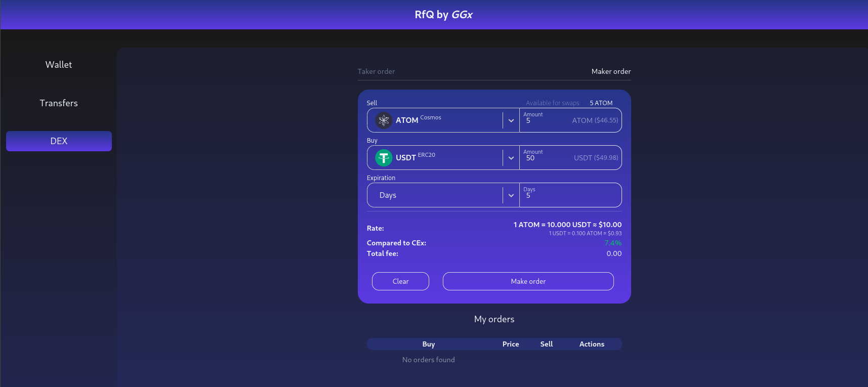
Task: Open the Days expiration unit selector
Action: tap(443, 195)
